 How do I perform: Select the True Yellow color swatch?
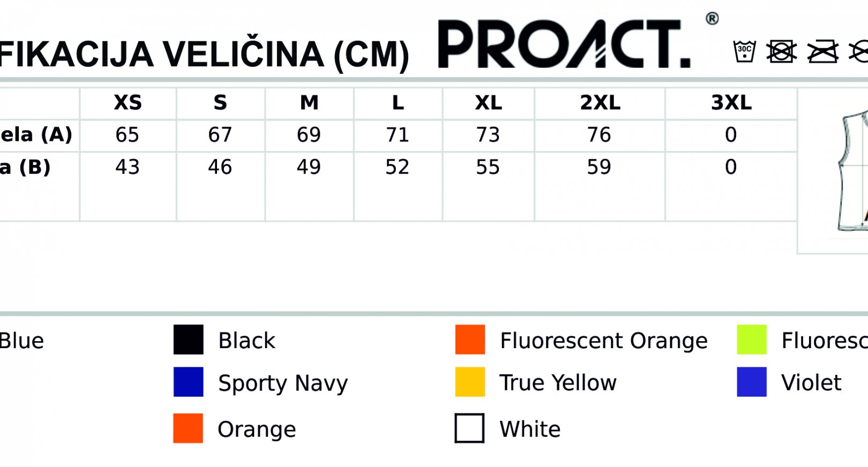(x=470, y=382)
